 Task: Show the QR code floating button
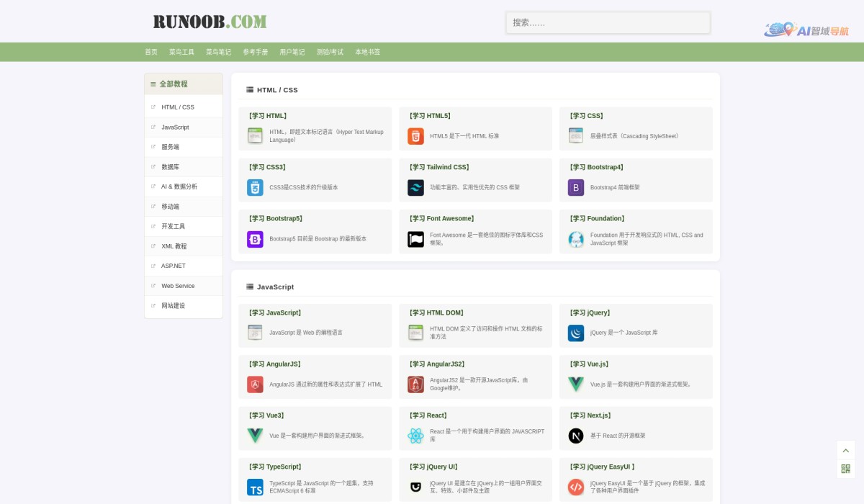pyautogui.click(x=846, y=469)
